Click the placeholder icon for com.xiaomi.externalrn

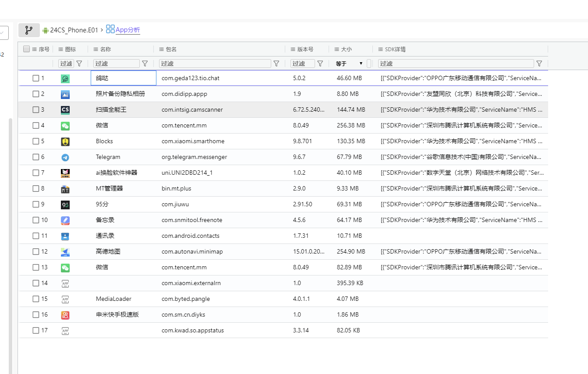65,283
